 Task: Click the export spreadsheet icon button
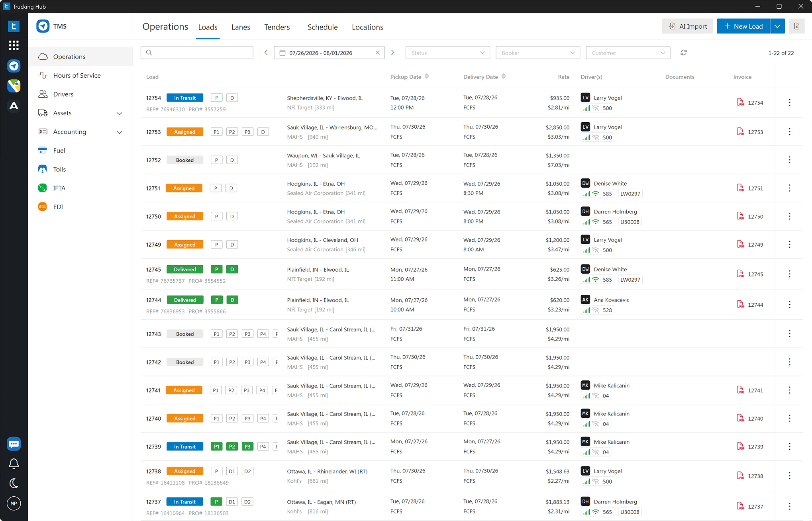pyautogui.click(x=796, y=26)
